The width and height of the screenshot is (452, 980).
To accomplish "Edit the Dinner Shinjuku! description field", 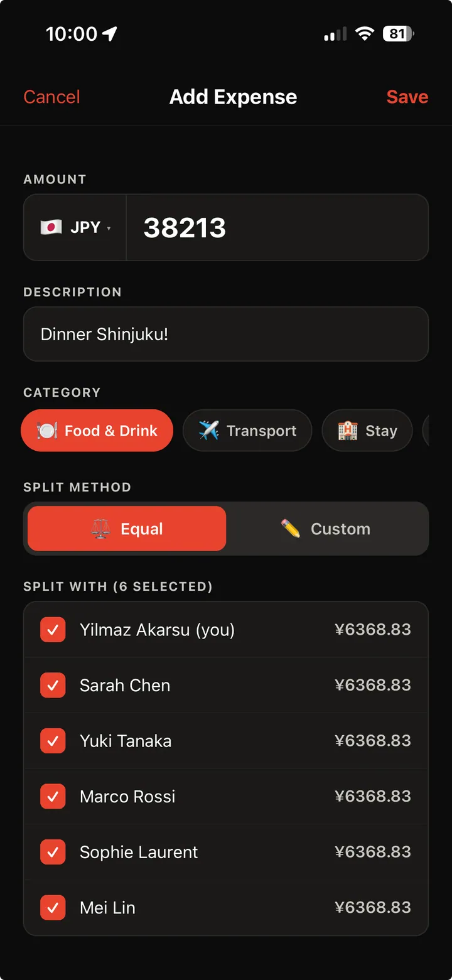I will [226, 334].
